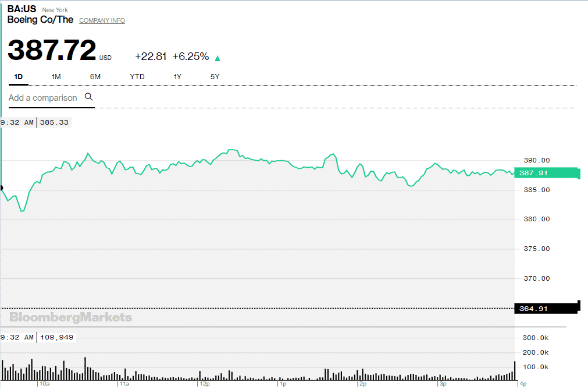588x389 pixels.
Task: Click the search magnifier icon
Action: point(88,97)
